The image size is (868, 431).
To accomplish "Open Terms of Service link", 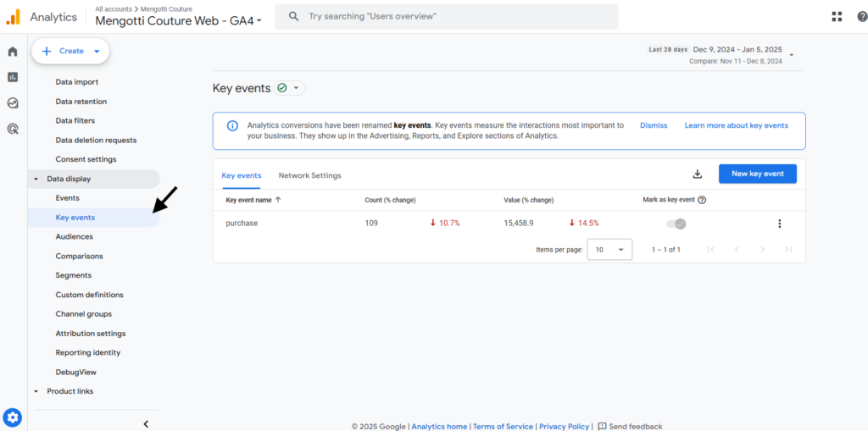I will pos(504,427).
